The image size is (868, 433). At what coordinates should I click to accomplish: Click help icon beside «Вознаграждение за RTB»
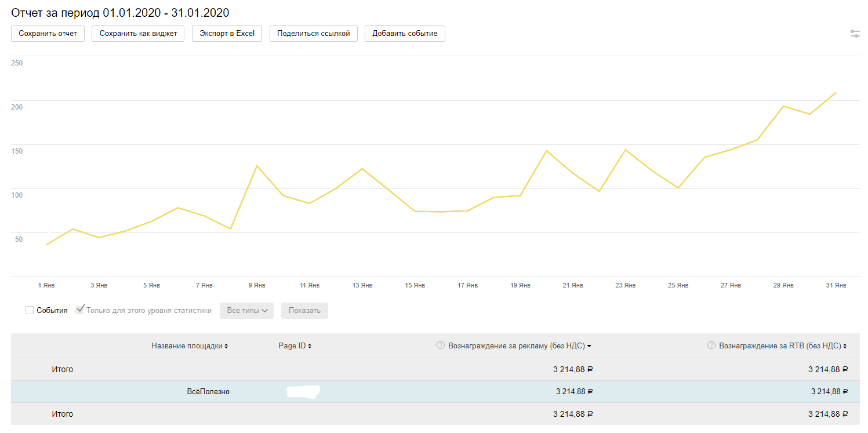point(711,345)
